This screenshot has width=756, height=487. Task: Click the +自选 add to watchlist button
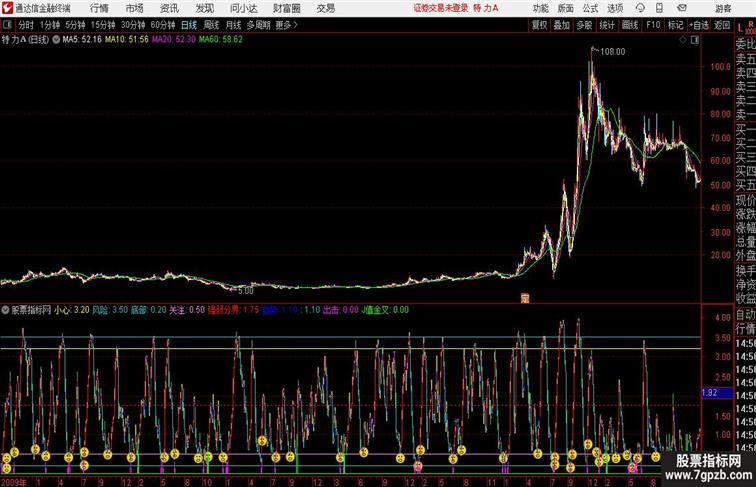coord(699,25)
